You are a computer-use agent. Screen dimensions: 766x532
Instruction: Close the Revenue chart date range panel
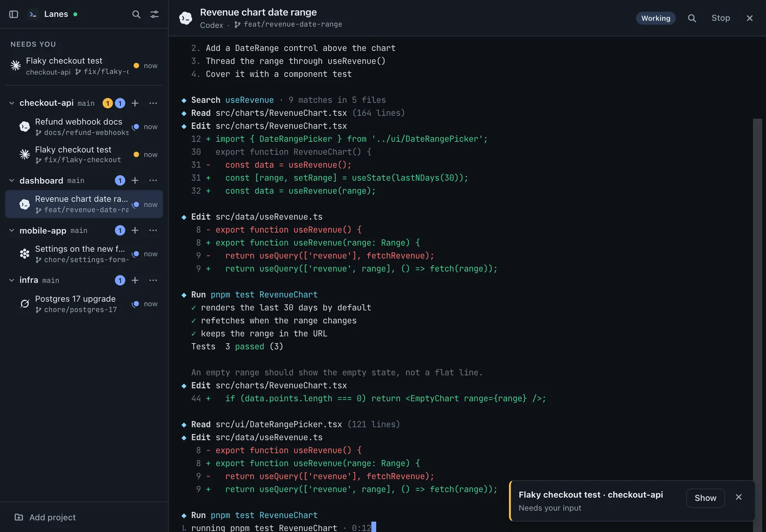pos(750,18)
